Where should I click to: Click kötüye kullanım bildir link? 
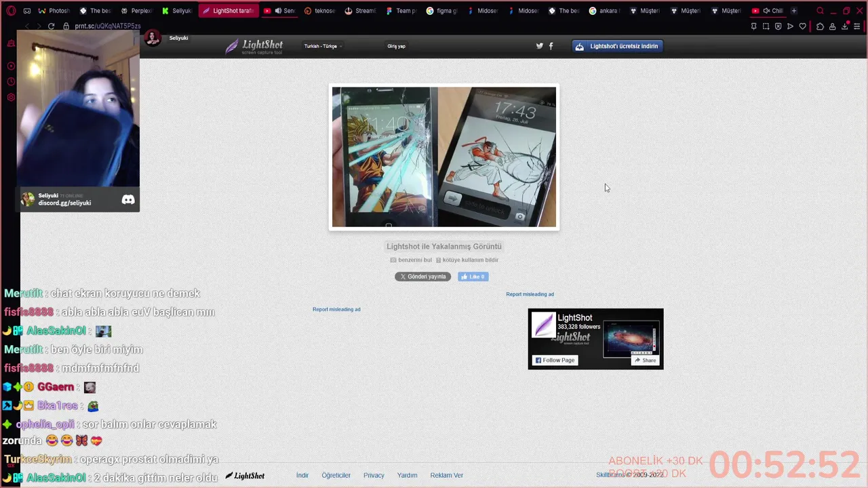point(467,260)
